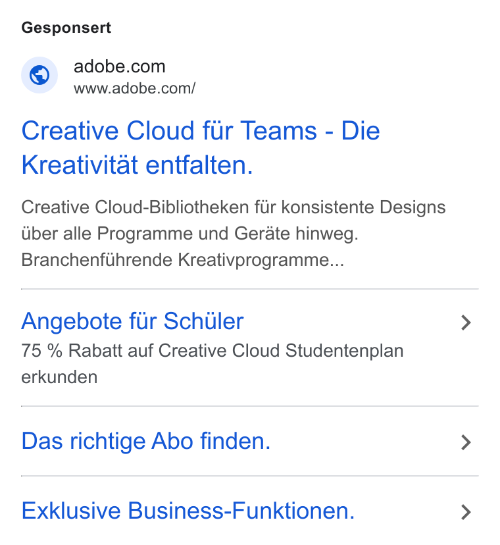
Task: Tap the Creative Cloud Studentenplan text
Action: coord(281,351)
